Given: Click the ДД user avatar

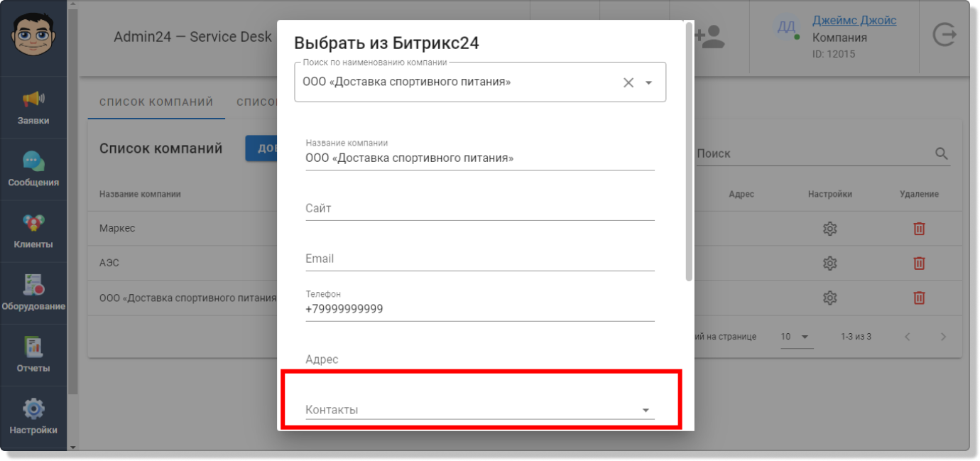Looking at the screenshot, I should [x=786, y=27].
